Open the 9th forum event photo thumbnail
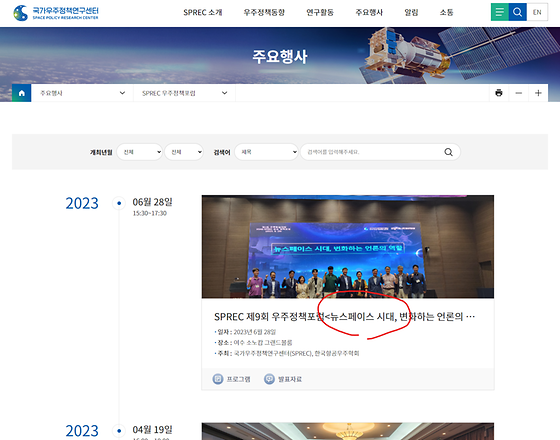This screenshot has height=440, width=560. (348, 246)
